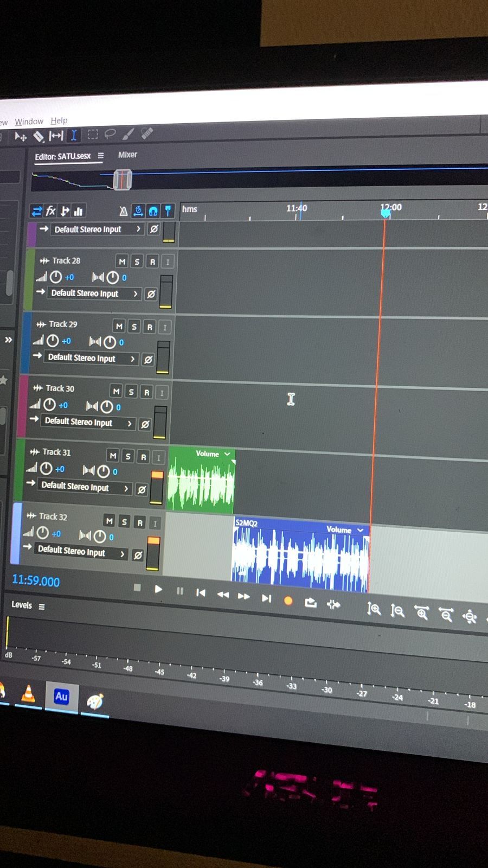Open the Window menu
Image resolution: width=488 pixels, height=868 pixels.
[x=29, y=122]
